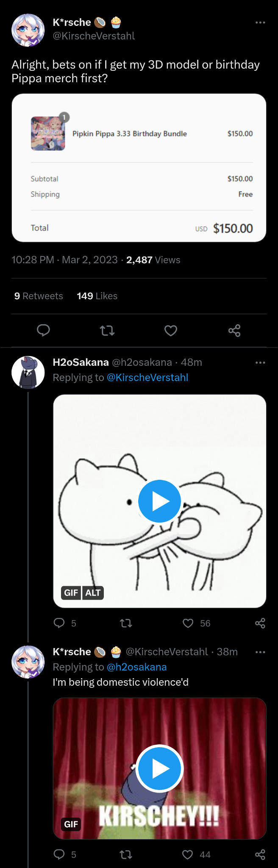Click the reply icon under main tweet
The width and height of the screenshot is (278, 868).
tap(43, 330)
